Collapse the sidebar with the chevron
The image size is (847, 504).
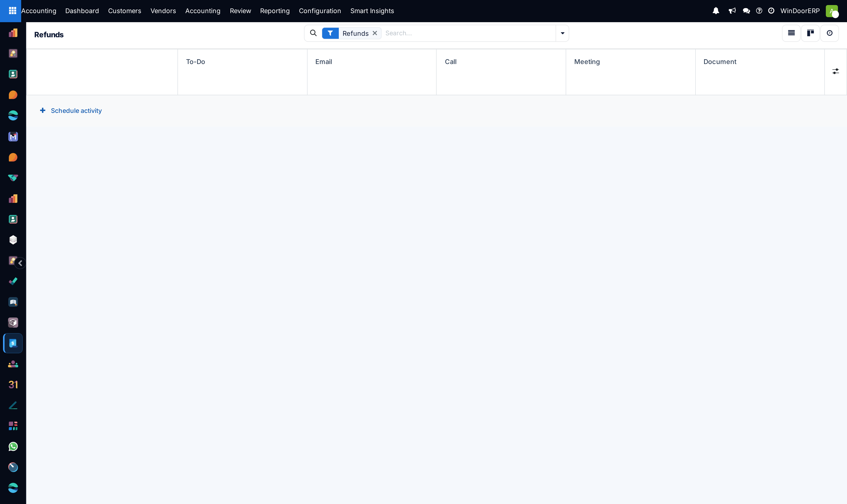[x=20, y=263]
